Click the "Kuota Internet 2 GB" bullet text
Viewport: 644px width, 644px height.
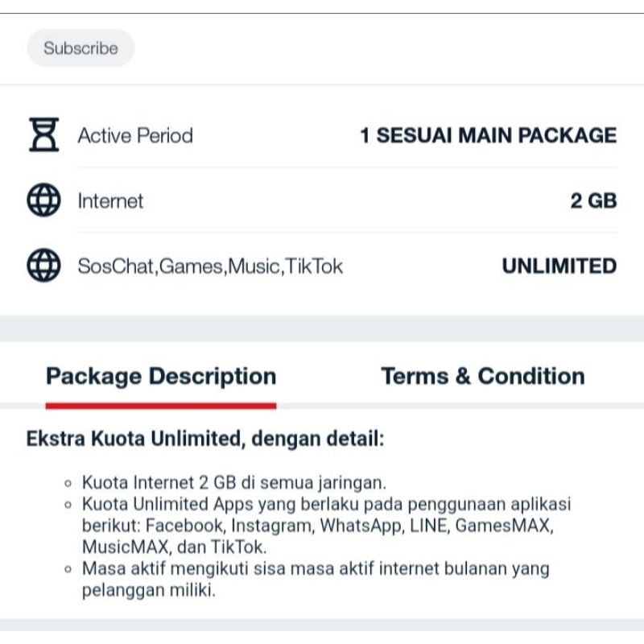pyautogui.click(x=234, y=483)
